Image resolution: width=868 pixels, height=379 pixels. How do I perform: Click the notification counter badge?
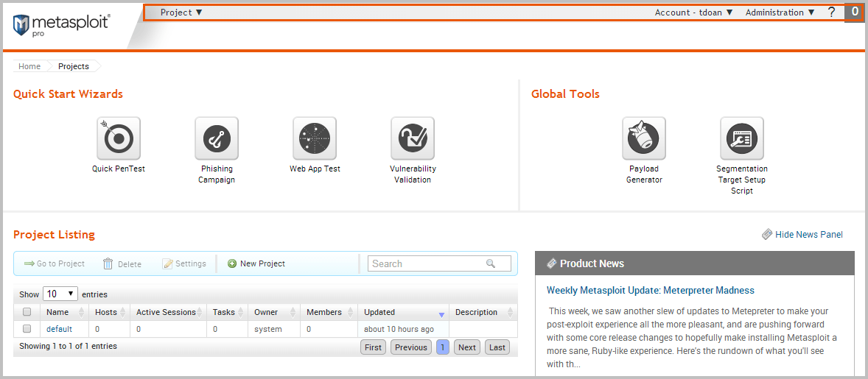point(855,13)
